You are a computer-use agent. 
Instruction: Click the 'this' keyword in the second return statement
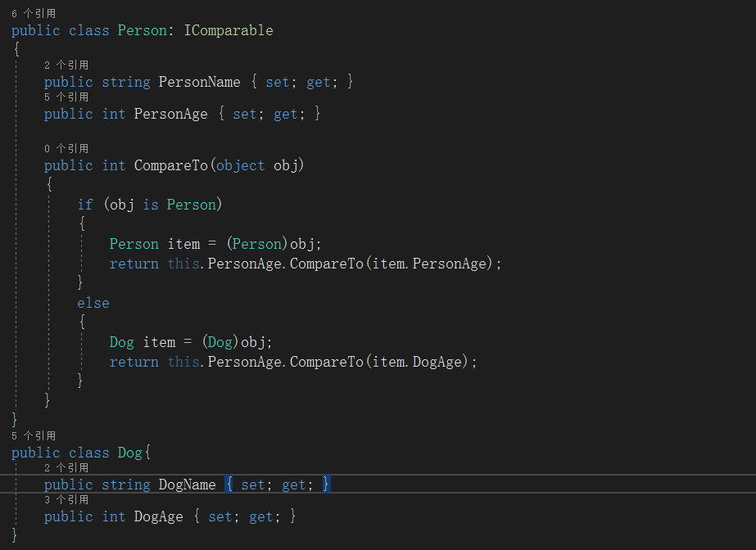tap(183, 363)
